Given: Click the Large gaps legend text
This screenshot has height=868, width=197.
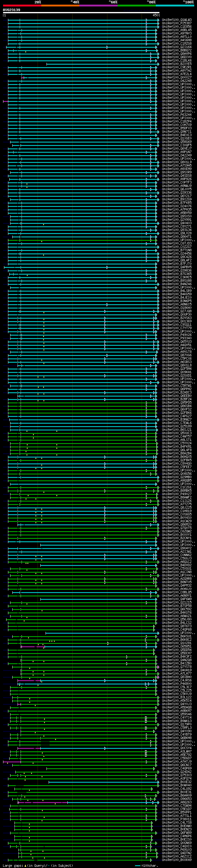Looking at the screenshot, I should (x=37, y=865).
